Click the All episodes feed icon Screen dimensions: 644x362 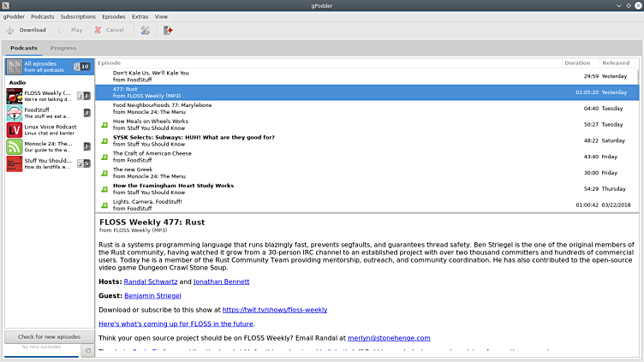click(15, 66)
